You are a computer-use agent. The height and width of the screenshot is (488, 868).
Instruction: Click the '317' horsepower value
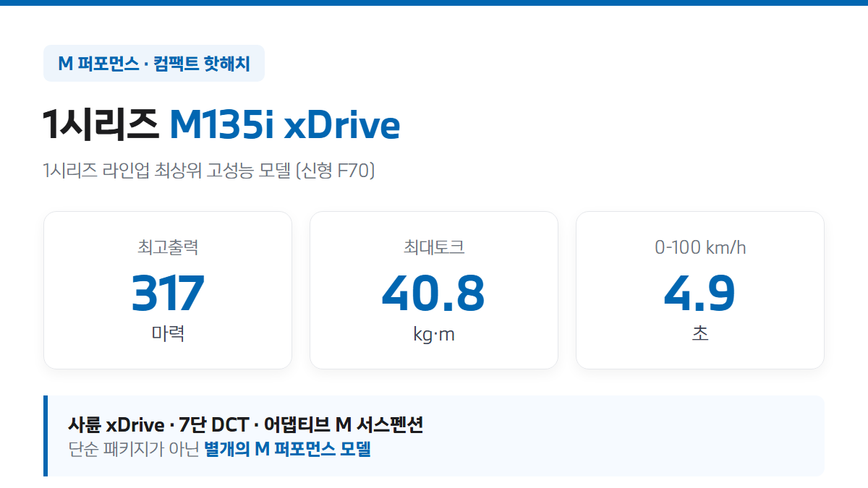pyautogui.click(x=168, y=293)
